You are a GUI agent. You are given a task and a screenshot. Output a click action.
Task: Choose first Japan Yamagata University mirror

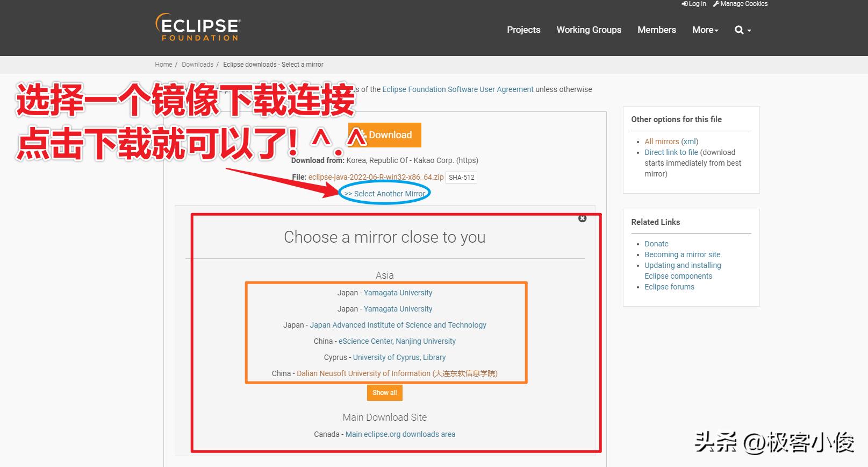[x=398, y=293]
